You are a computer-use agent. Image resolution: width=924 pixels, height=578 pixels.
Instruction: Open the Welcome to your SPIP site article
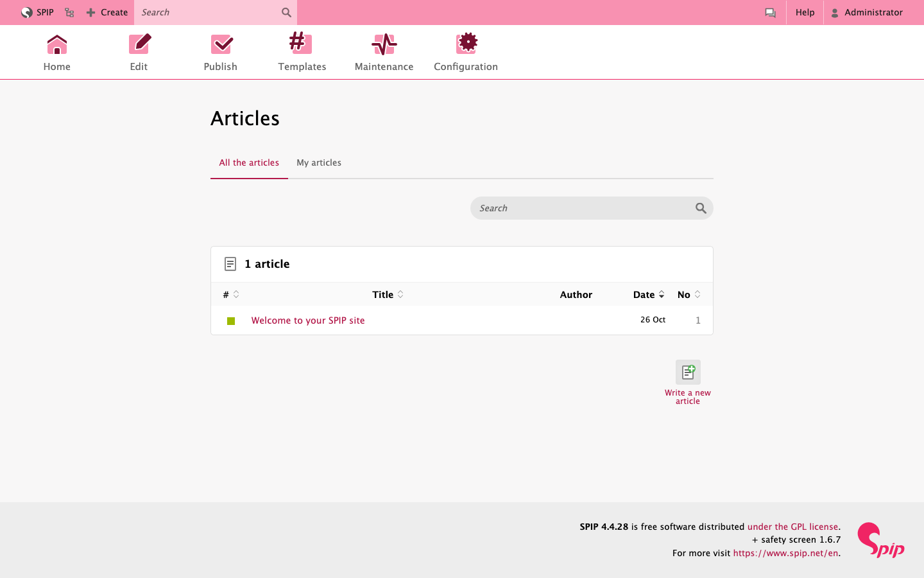pyautogui.click(x=308, y=320)
